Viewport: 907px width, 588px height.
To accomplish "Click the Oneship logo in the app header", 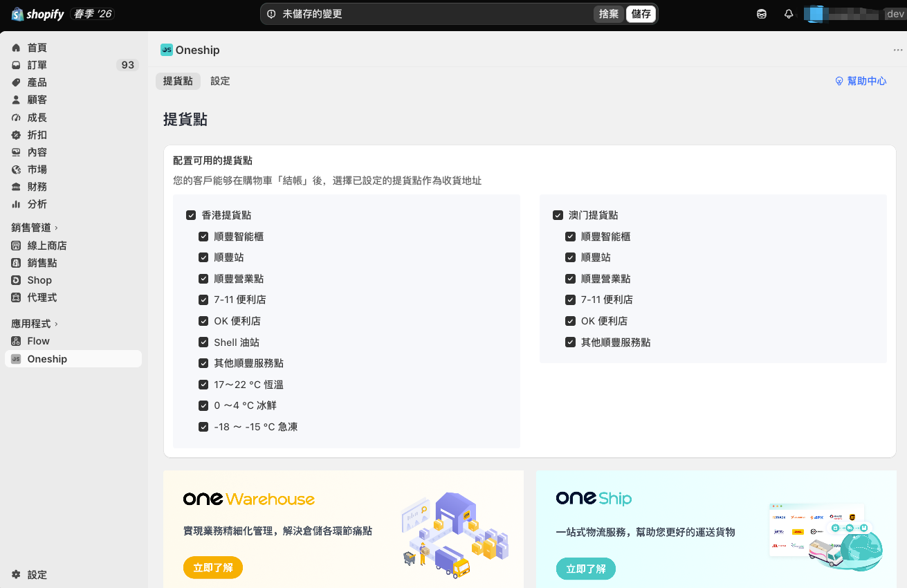I will pos(166,50).
